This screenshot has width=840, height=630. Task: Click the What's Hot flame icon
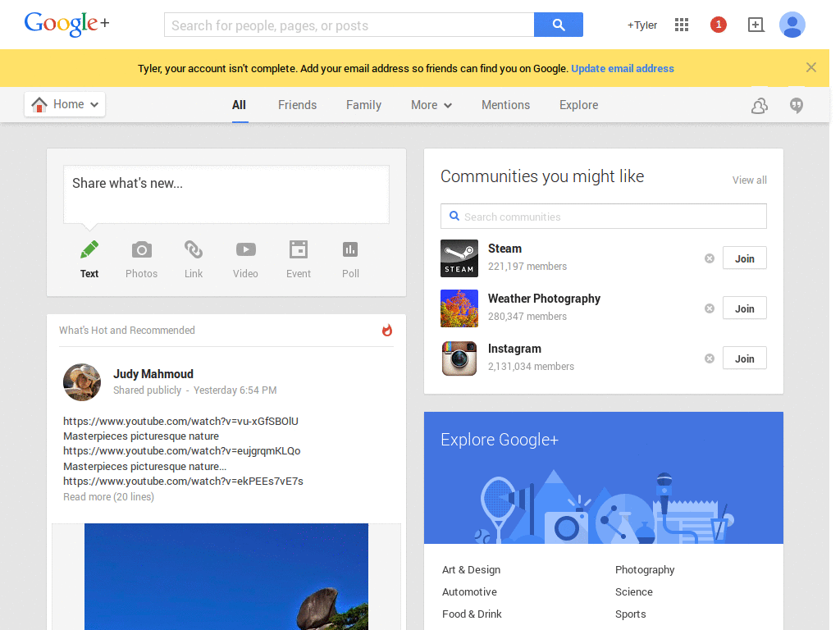click(387, 330)
